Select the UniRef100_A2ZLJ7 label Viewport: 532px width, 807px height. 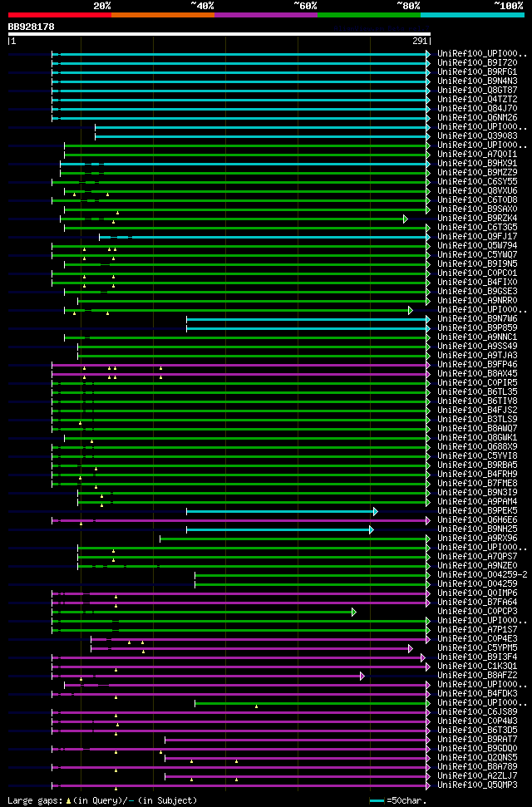pos(477,776)
